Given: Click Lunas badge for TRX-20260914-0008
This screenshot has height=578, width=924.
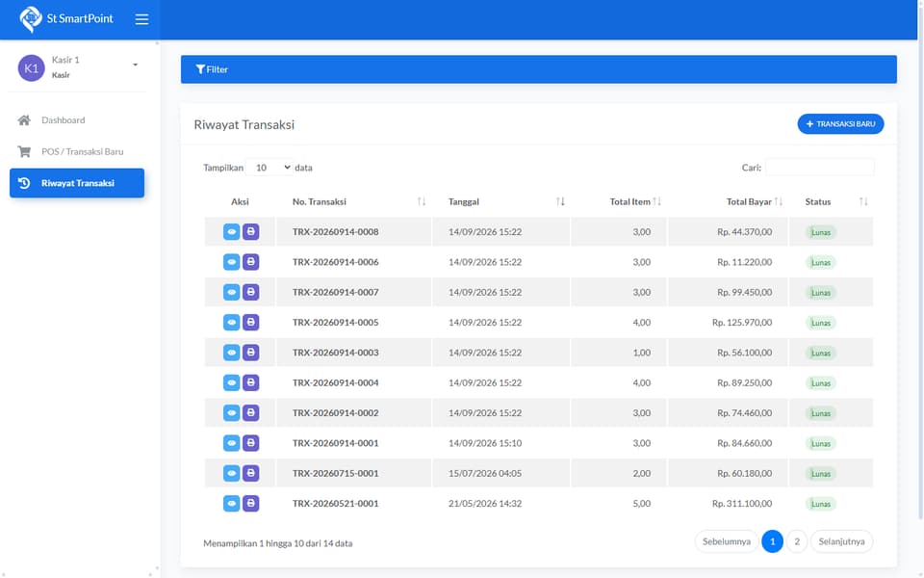Looking at the screenshot, I should [821, 232].
